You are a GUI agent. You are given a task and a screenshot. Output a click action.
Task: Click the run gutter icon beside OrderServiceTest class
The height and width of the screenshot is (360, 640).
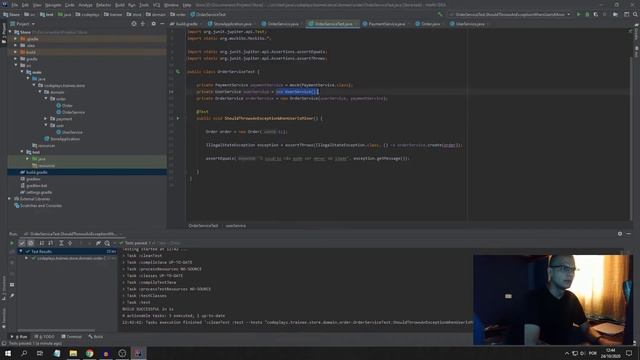[x=178, y=72]
